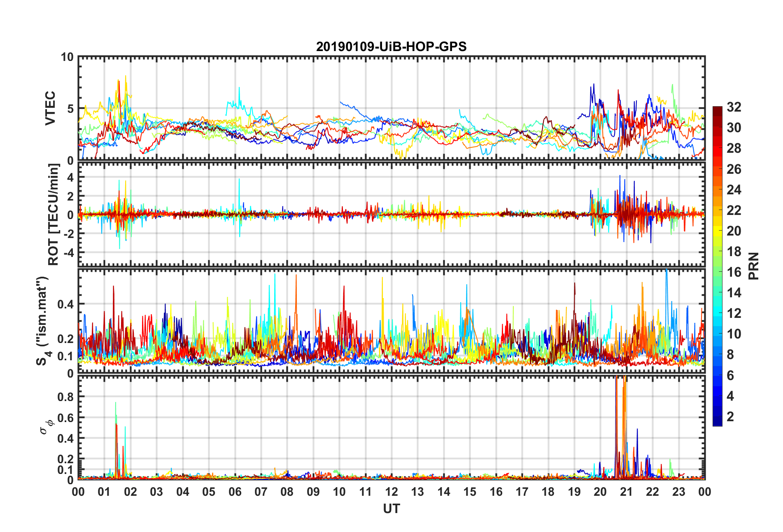
Task: Click the UT x-axis label
Action: pyautogui.click(x=391, y=509)
